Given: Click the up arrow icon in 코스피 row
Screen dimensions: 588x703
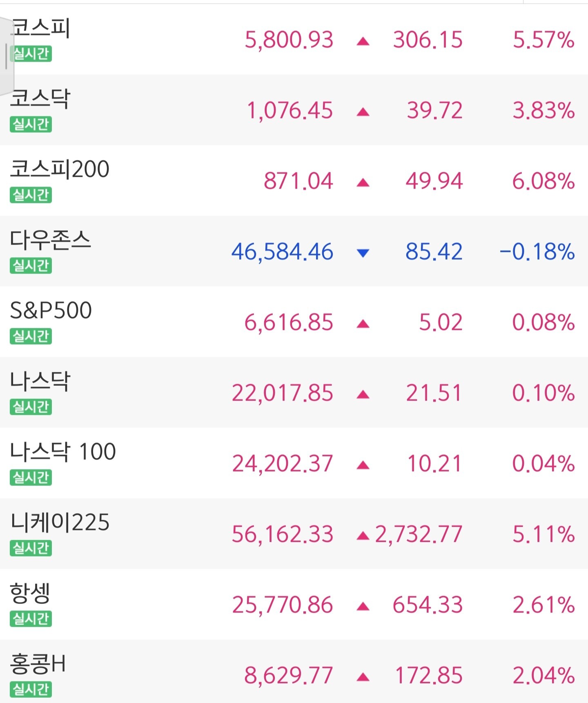Looking at the screenshot, I should coord(363,41).
